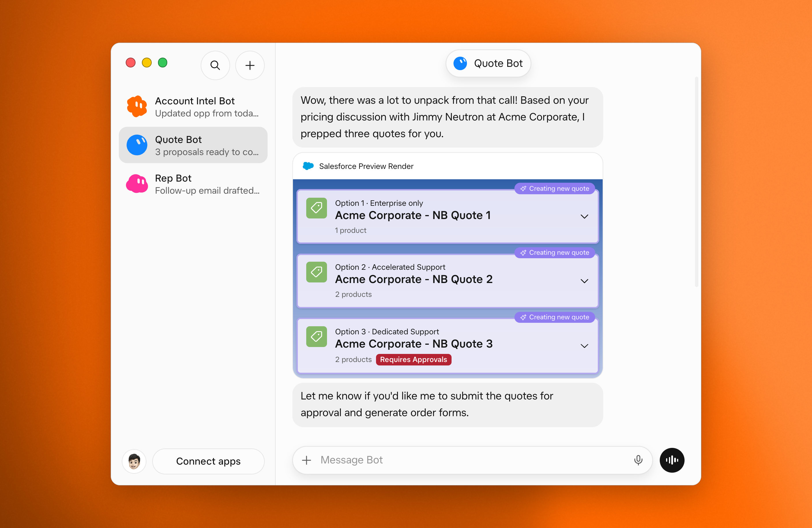This screenshot has height=528, width=812.
Task: Open the search magnifier in sidebar
Action: pos(215,65)
